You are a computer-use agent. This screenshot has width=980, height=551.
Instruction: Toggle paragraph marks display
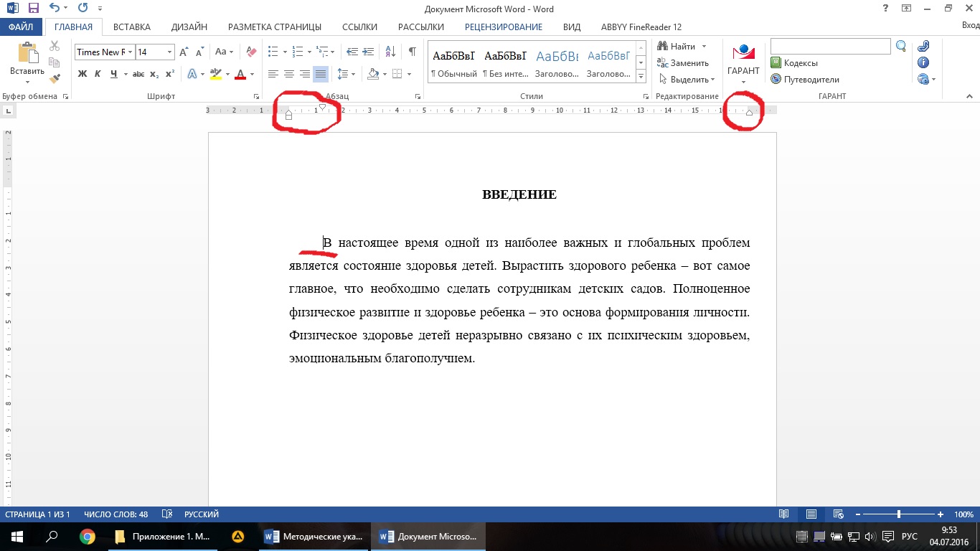point(412,52)
